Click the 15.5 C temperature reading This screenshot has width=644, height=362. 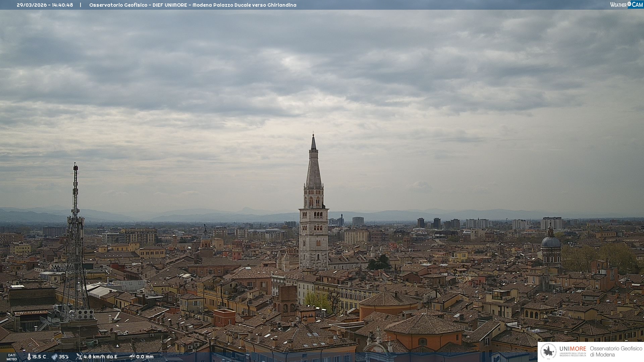point(39,357)
